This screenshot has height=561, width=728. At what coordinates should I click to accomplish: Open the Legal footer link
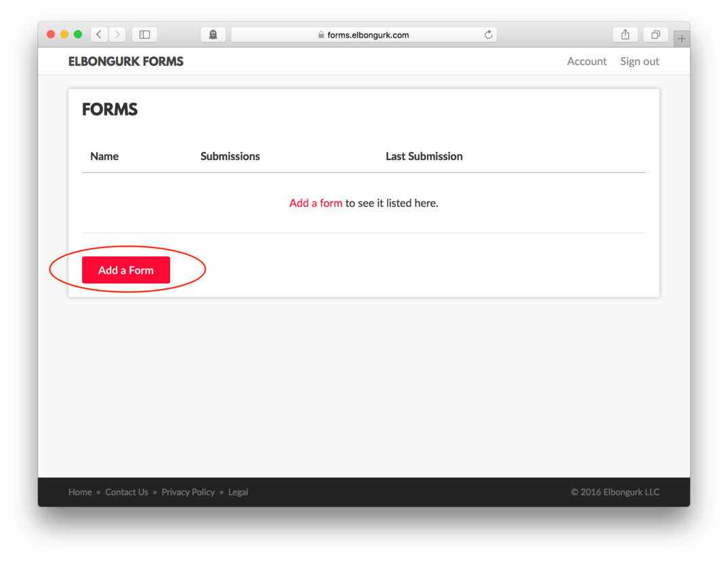pyautogui.click(x=238, y=492)
